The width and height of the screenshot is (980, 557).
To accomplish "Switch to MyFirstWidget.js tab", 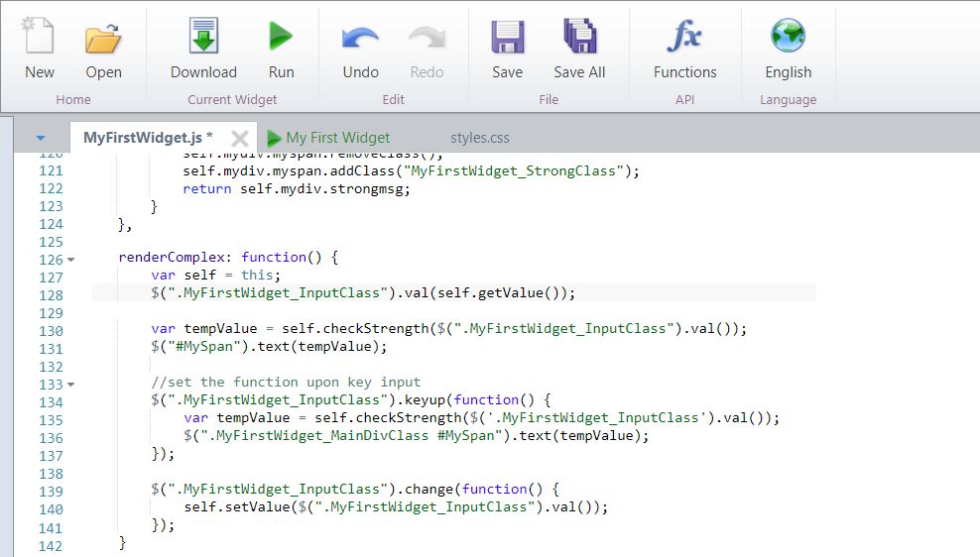I will click(148, 138).
